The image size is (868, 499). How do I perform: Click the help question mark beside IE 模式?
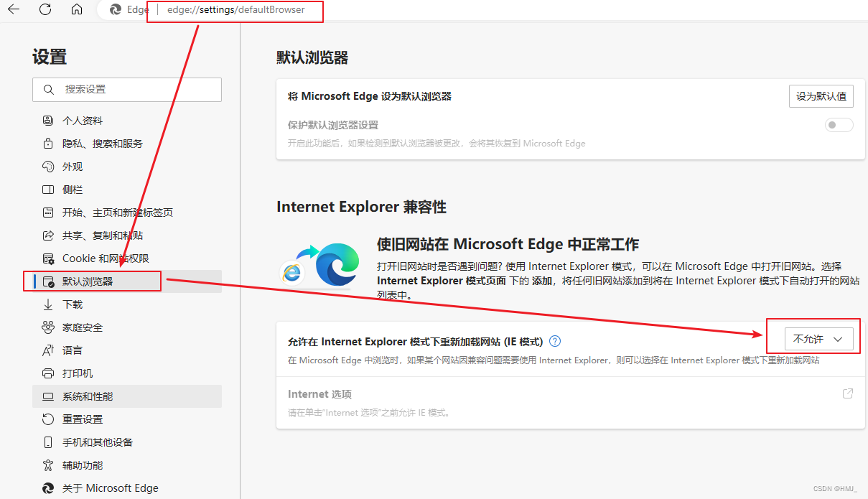(x=554, y=342)
